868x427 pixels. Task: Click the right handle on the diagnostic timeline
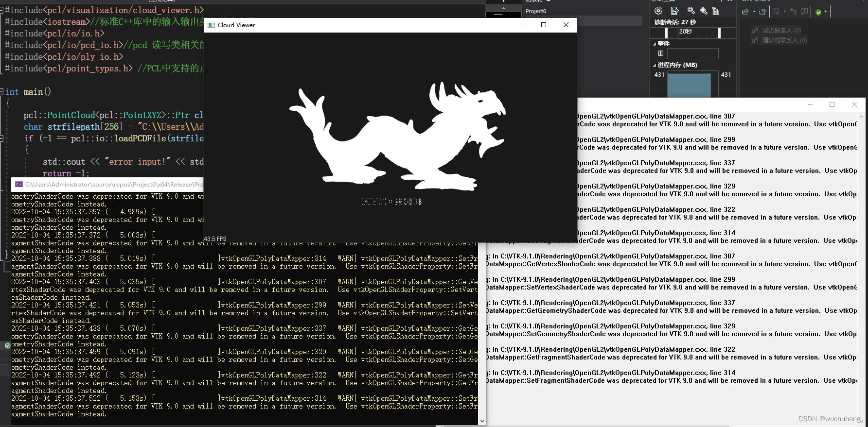click(719, 33)
